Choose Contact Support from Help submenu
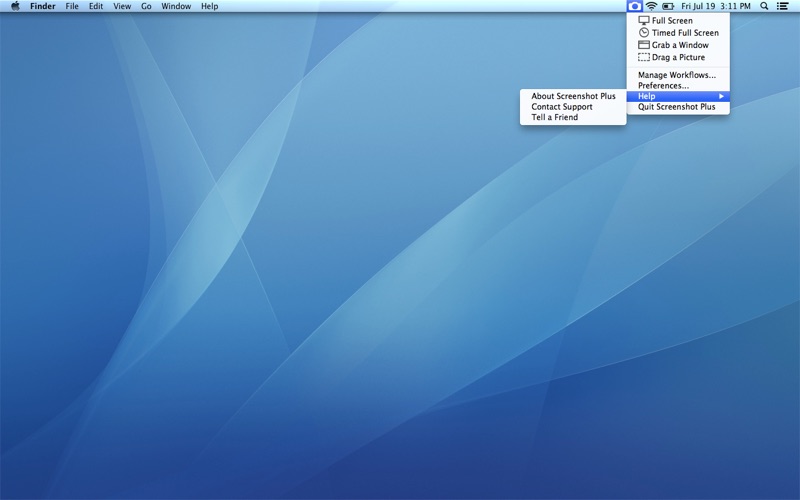800x500 pixels. click(562, 107)
